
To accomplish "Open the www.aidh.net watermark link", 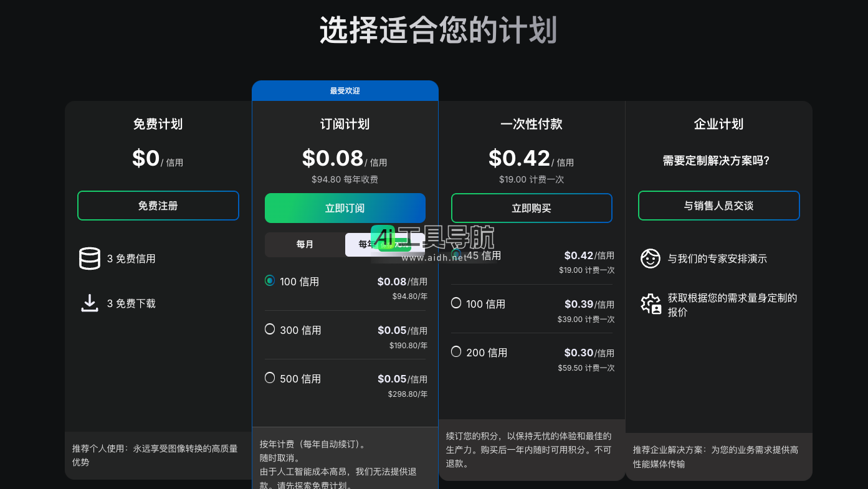I will (x=433, y=258).
